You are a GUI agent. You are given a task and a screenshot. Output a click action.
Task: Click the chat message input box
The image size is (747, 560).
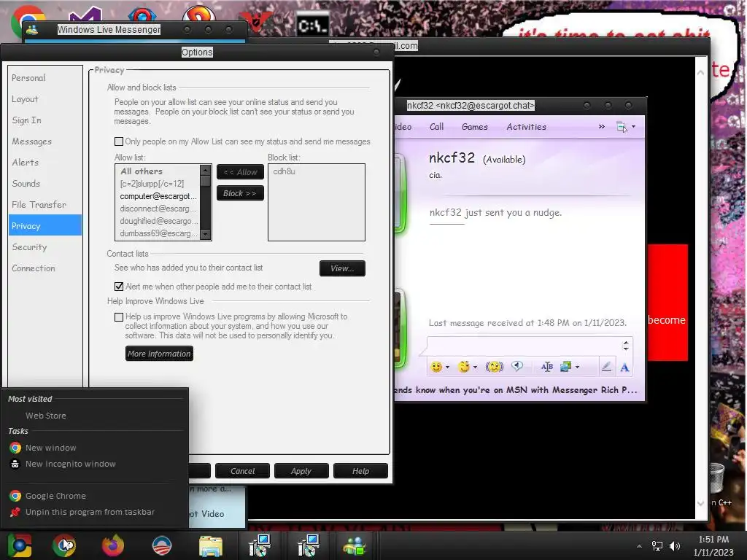524,345
